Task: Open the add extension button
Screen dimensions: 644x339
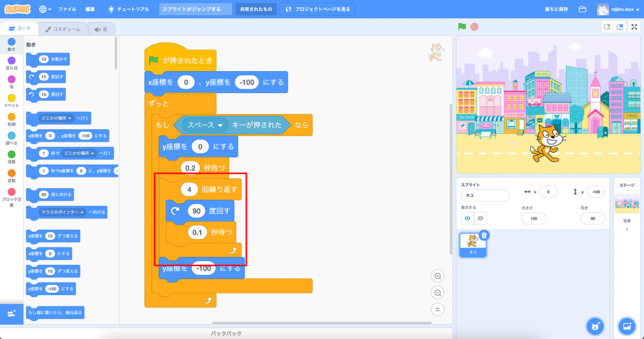Action: click(12, 314)
